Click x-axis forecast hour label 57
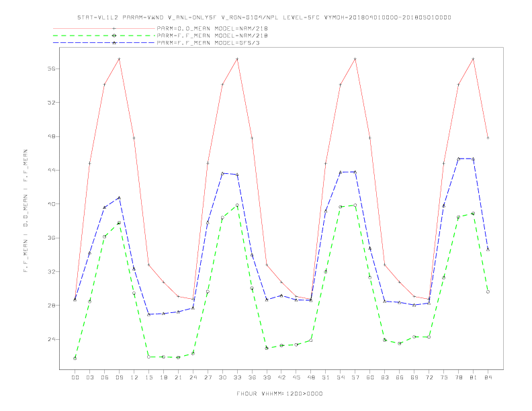Viewport: 532px width, 411px height. (x=355, y=377)
